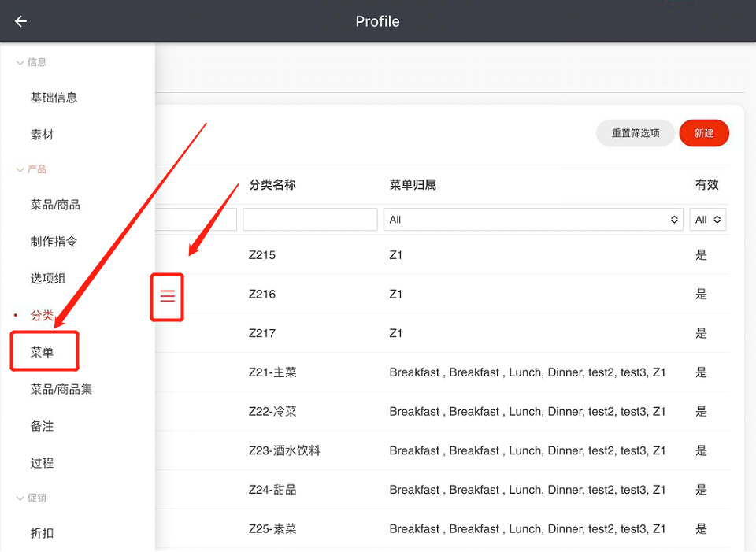Open the hamburger menu icon beside the table

coord(167,295)
